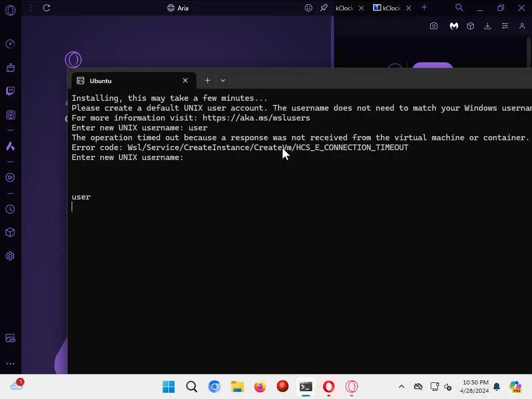The width and height of the screenshot is (532, 399).
Task: Open notifications bell icon
Action: 497,387
